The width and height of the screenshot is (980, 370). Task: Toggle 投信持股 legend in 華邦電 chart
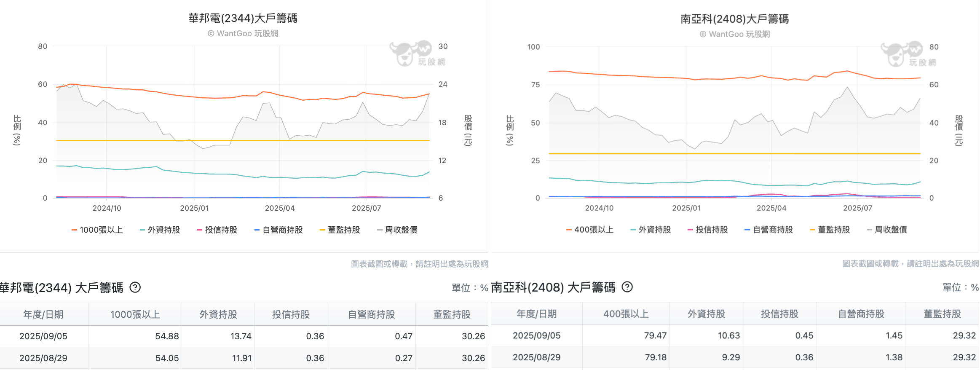point(217,230)
